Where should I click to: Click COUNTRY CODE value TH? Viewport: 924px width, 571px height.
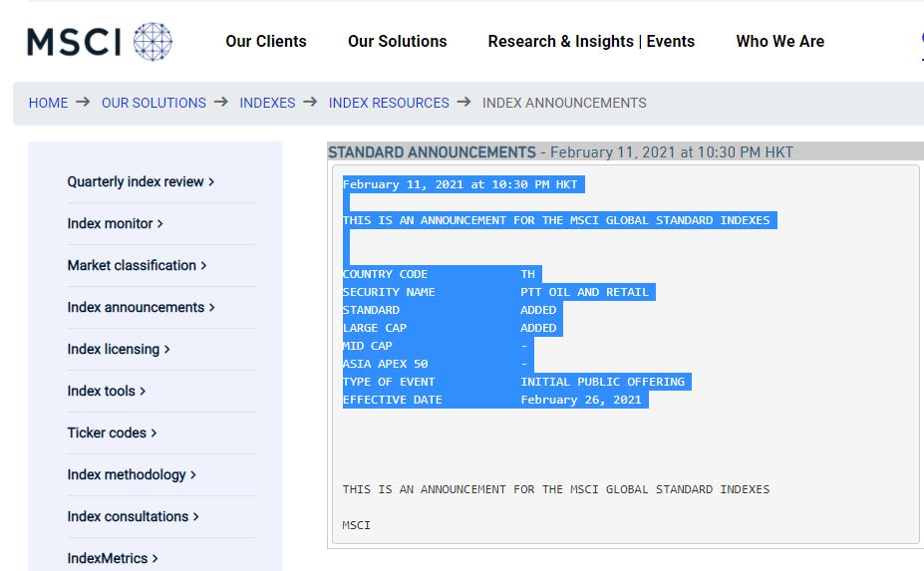[x=527, y=274]
